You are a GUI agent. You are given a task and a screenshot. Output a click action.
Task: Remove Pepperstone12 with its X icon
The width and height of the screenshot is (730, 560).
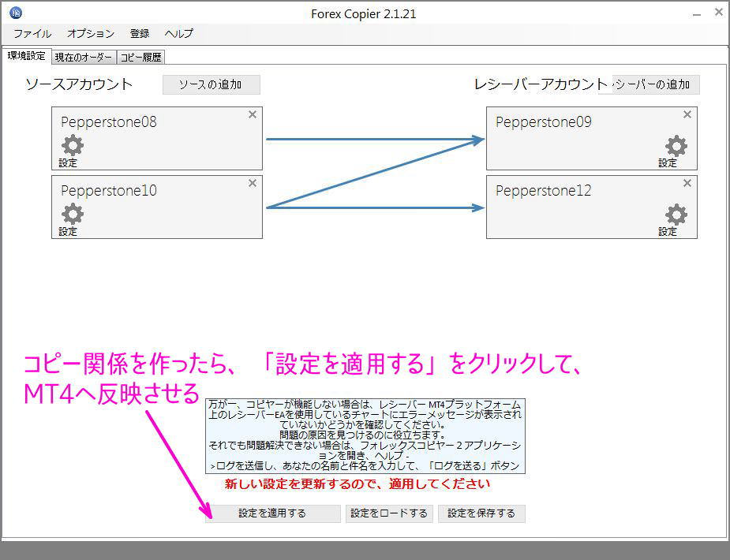coord(687,183)
